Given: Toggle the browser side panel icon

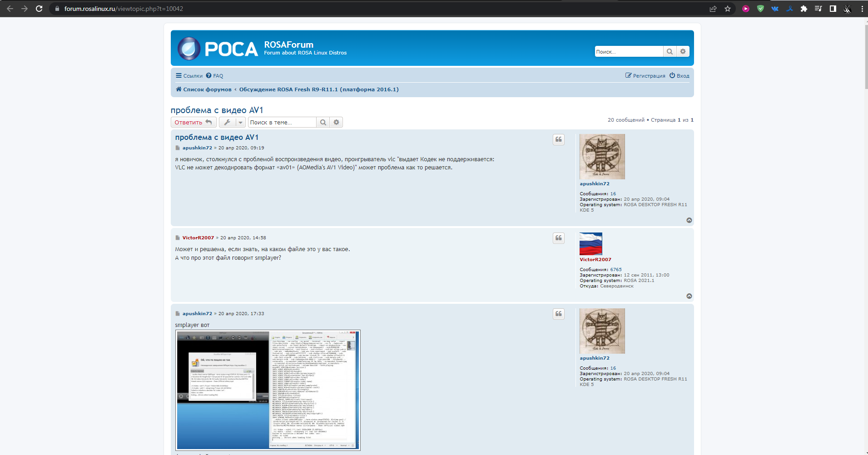Looking at the screenshot, I should 833,9.
